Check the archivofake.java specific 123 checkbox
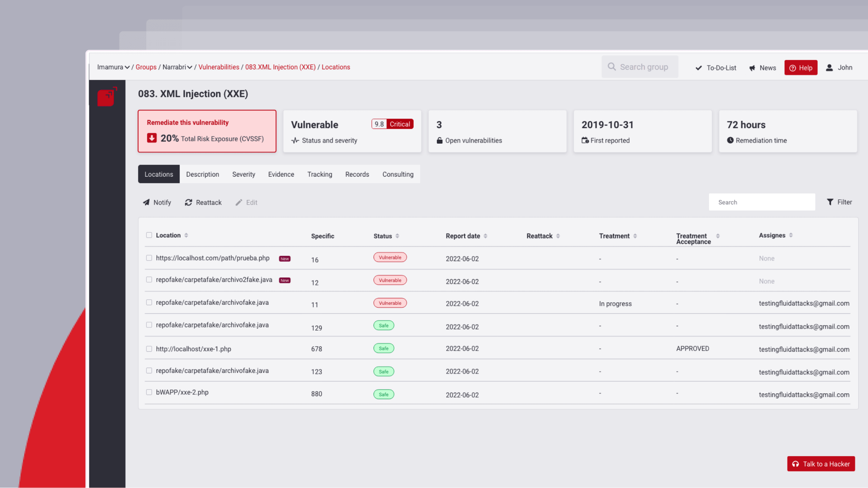The image size is (868, 488). click(149, 371)
